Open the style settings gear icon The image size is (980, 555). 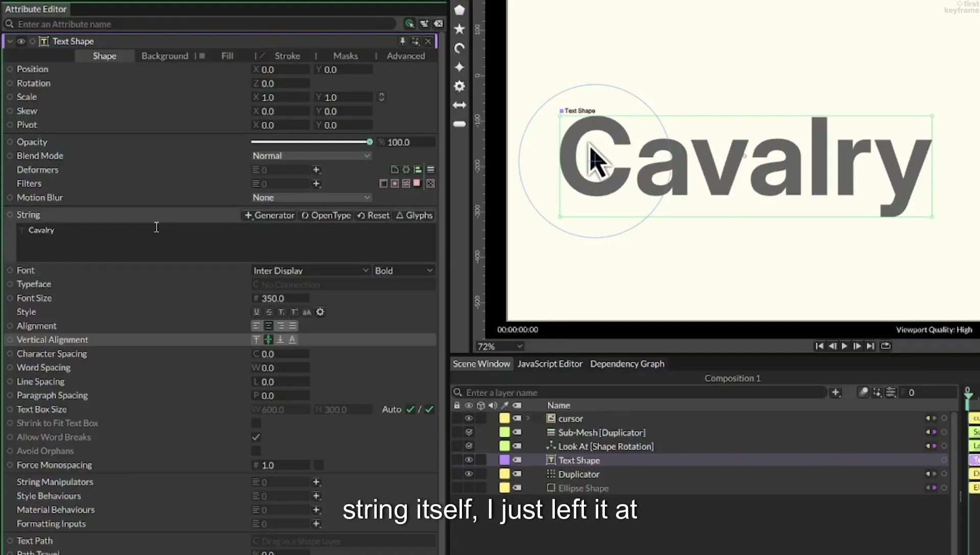point(320,312)
